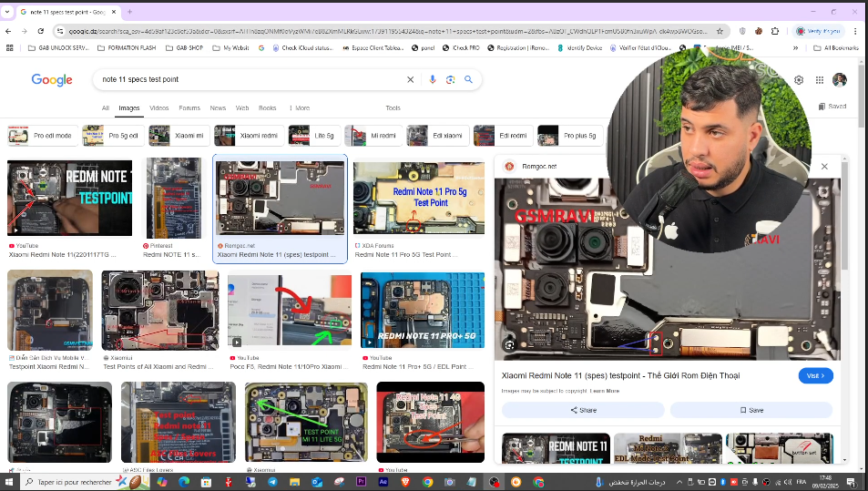
Task: Open Microsoft Edge from taskbar
Action: (x=184, y=482)
